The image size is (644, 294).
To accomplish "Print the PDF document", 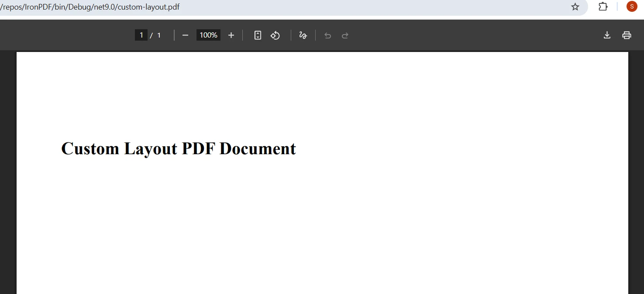I will coord(627,35).
